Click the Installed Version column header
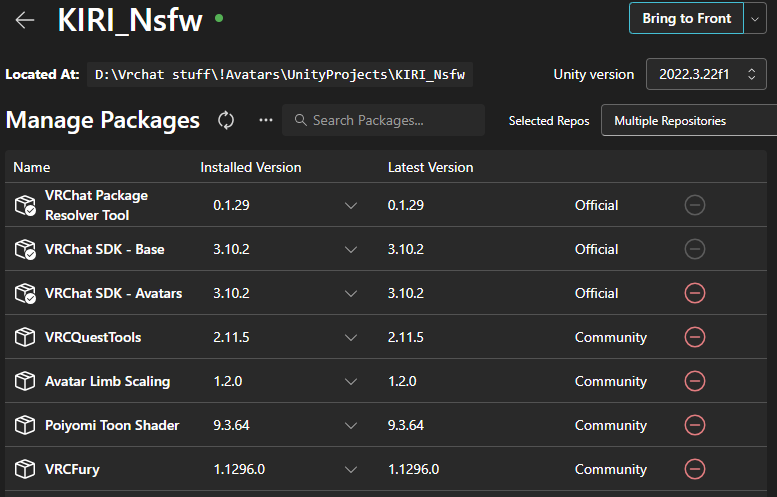777x497 pixels. click(250, 167)
